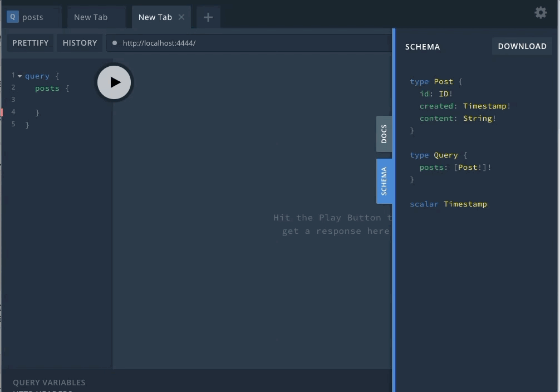This screenshot has width=560, height=392.
Task: Run the query with the Play button
Action: coord(114,82)
